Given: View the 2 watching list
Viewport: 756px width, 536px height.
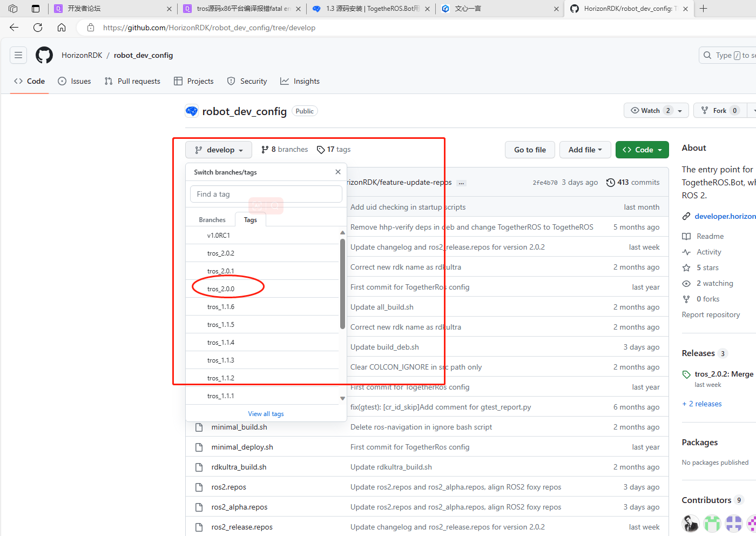Looking at the screenshot, I should point(708,283).
